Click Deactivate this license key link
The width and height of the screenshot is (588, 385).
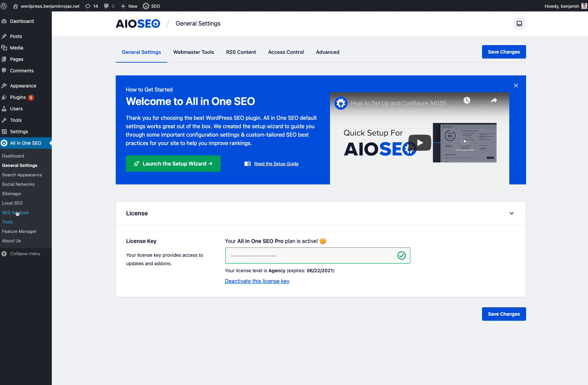(257, 281)
